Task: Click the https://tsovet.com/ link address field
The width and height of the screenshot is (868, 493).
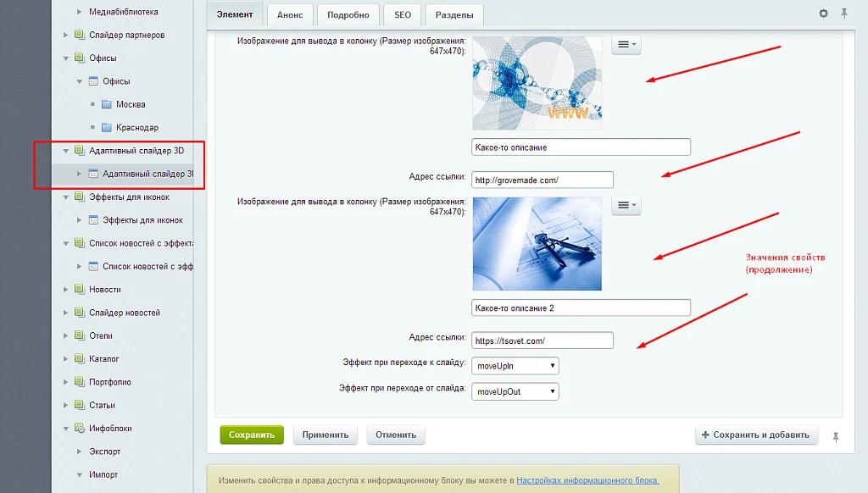Action: (542, 341)
